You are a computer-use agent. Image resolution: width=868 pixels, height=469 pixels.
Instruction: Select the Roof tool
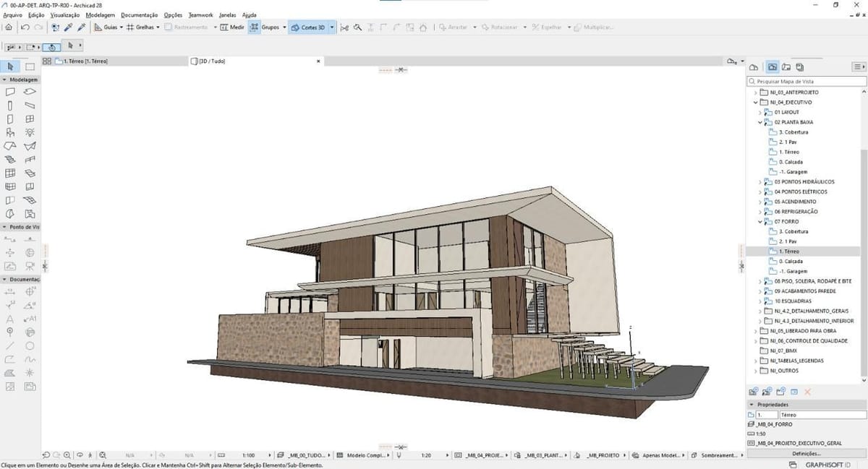point(10,146)
